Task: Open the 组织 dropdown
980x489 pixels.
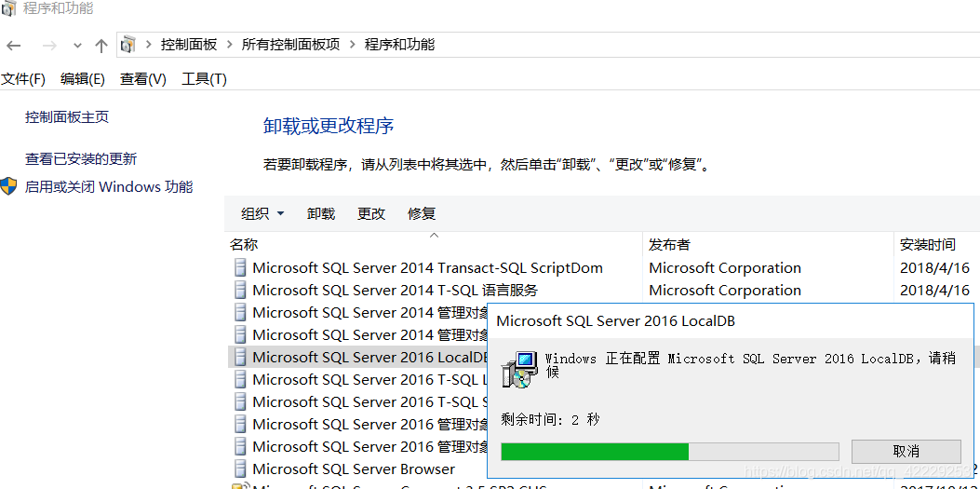Action: point(262,214)
